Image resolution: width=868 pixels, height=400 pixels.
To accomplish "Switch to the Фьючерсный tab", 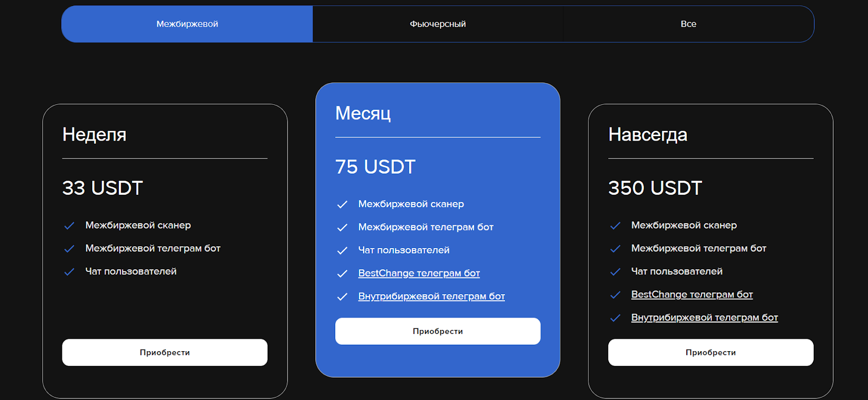I will (x=438, y=24).
